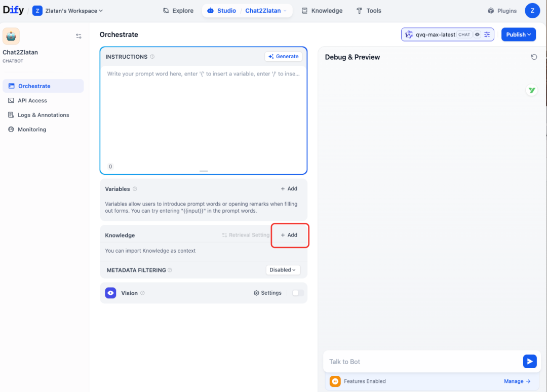The height and width of the screenshot is (392, 547).
Task: Send message with the blue arrow button
Action: click(529, 361)
